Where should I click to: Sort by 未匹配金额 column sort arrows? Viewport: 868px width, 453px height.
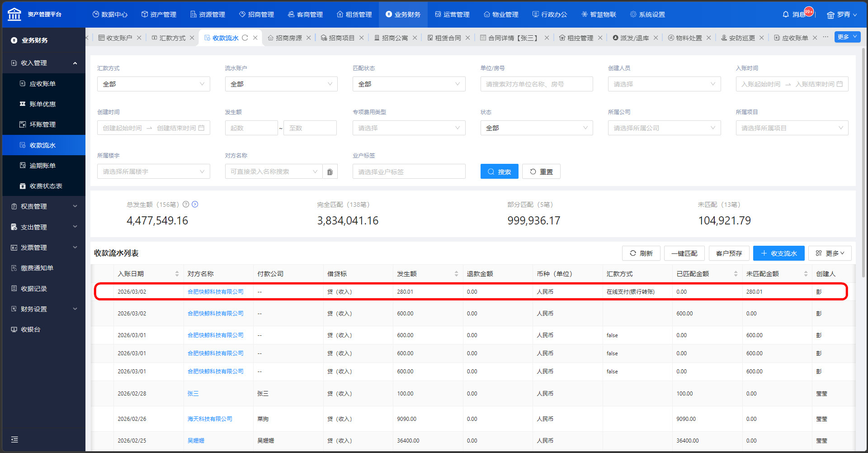[x=806, y=274]
